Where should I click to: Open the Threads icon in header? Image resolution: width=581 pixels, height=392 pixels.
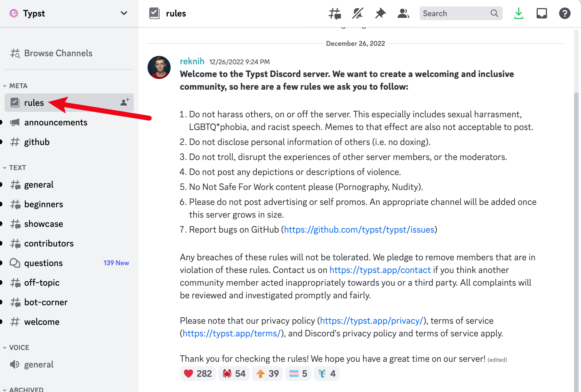point(335,13)
